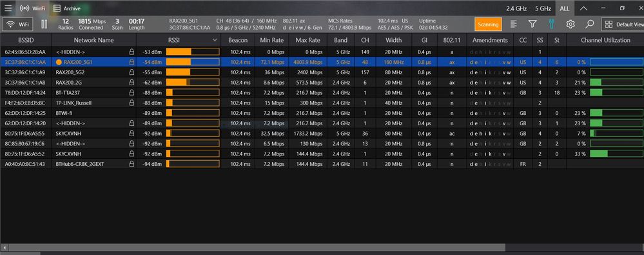The width and height of the screenshot is (644, 255).
Task: Open the wrench tools icon
Action: pos(552,25)
